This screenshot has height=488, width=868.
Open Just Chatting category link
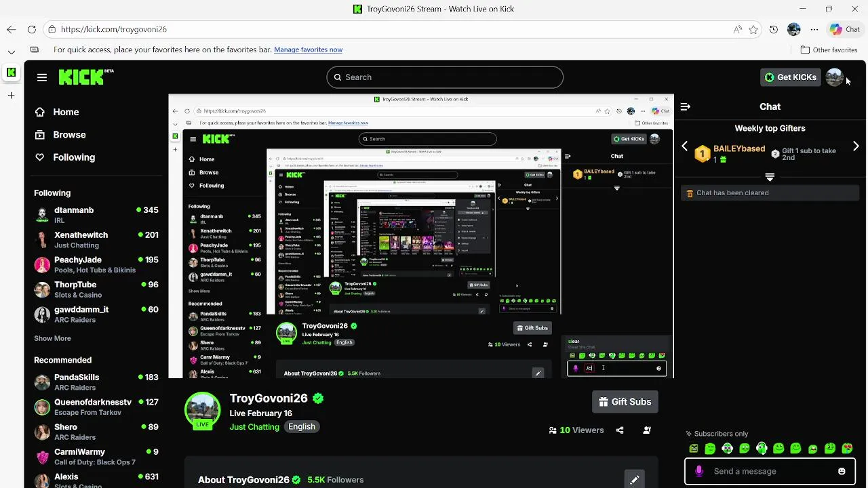coord(254,427)
